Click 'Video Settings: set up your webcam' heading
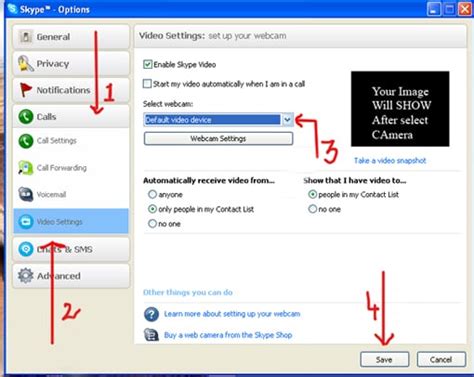Image resolution: width=474 pixels, height=377 pixels. (x=213, y=36)
